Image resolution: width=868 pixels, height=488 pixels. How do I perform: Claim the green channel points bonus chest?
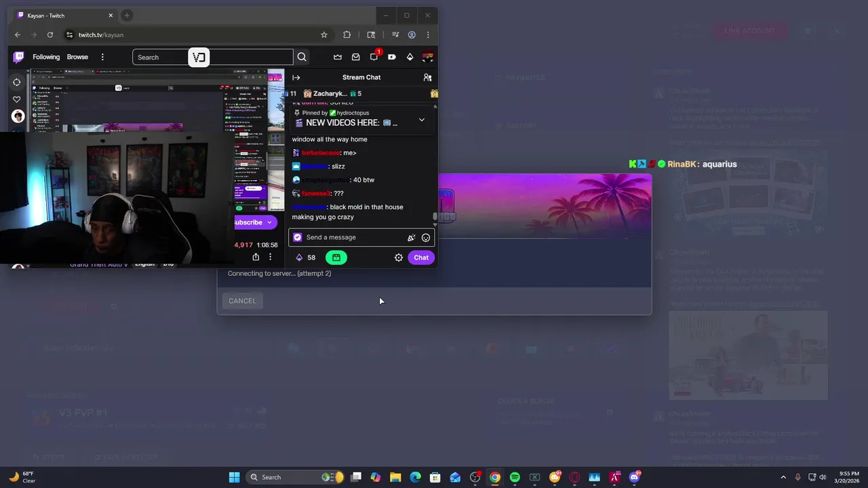336,258
